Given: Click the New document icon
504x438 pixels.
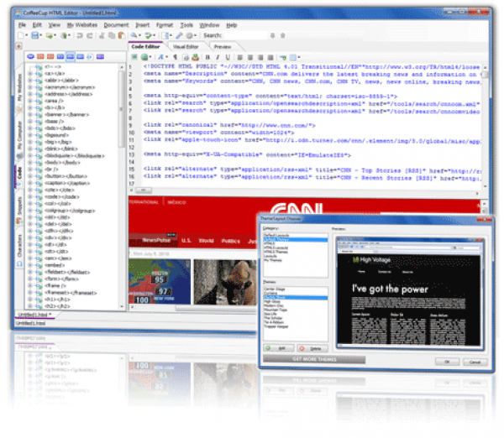Looking at the screenshot, I should (21, 35).
